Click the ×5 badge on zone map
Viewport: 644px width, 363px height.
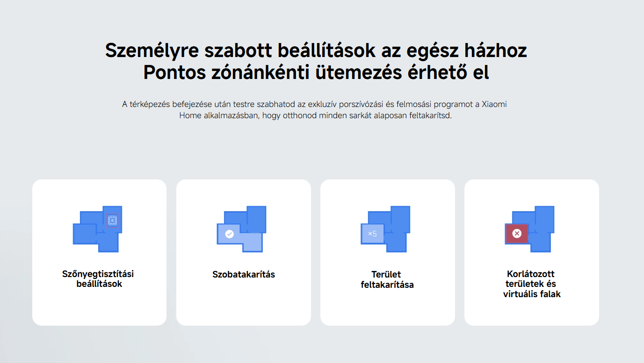click(372, 234)
